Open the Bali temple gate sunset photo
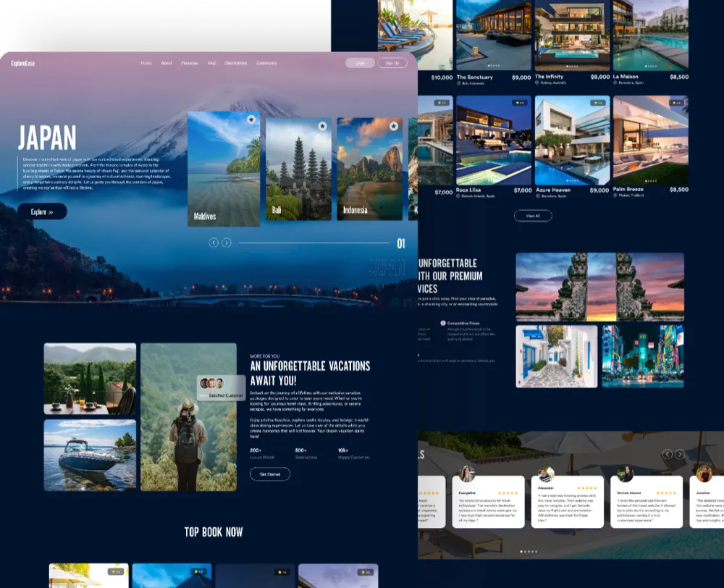This screenshot has width=724, height=588. (x=599, y=287)
